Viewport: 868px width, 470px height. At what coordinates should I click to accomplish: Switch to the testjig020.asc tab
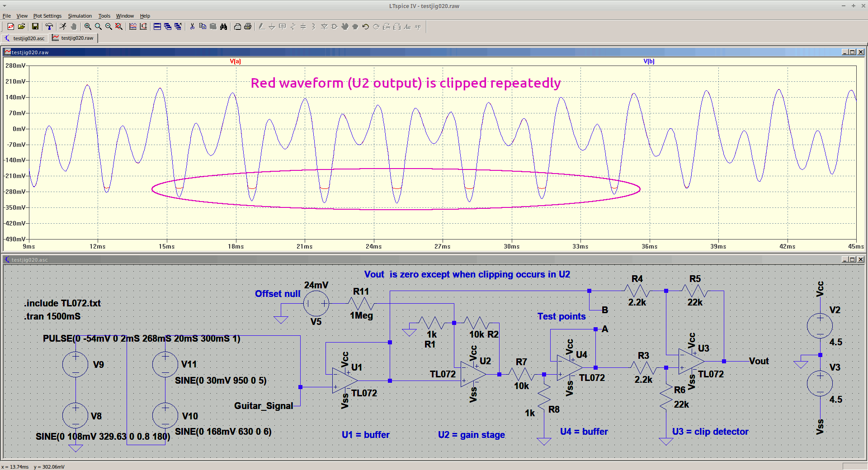(25, 38)
